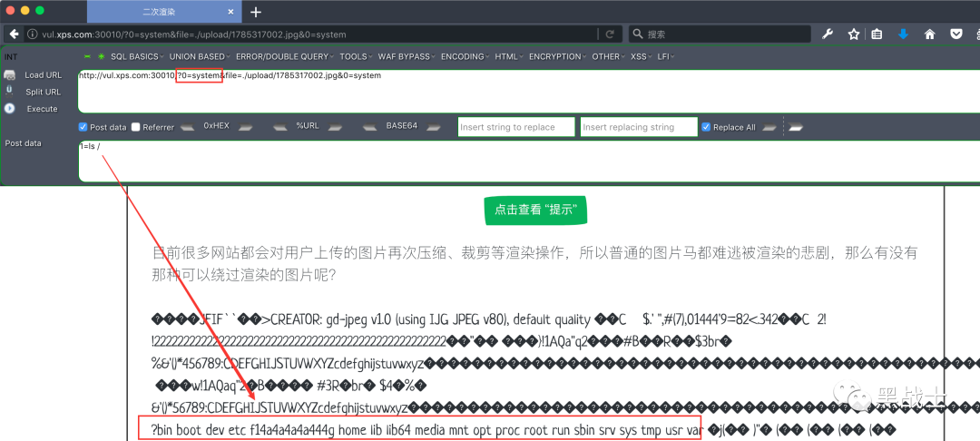
Task: Click the Load URL icon
Action: (x=9, y=75)
